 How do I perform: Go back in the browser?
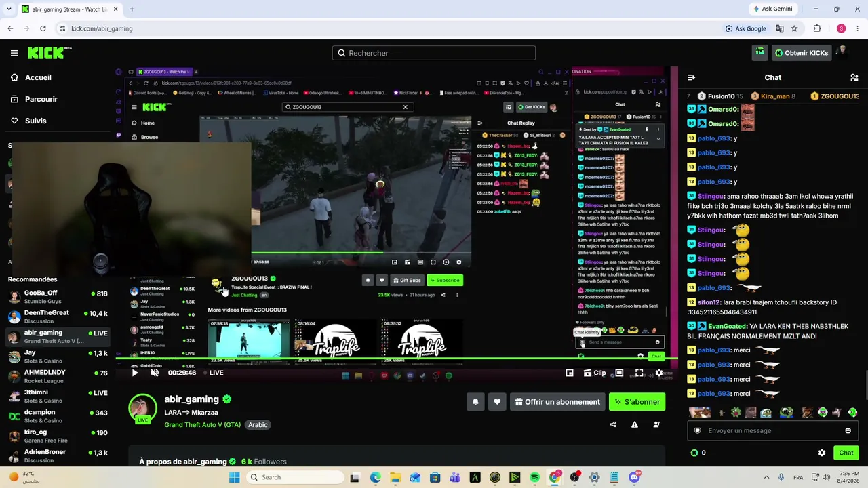click(10, 28)
